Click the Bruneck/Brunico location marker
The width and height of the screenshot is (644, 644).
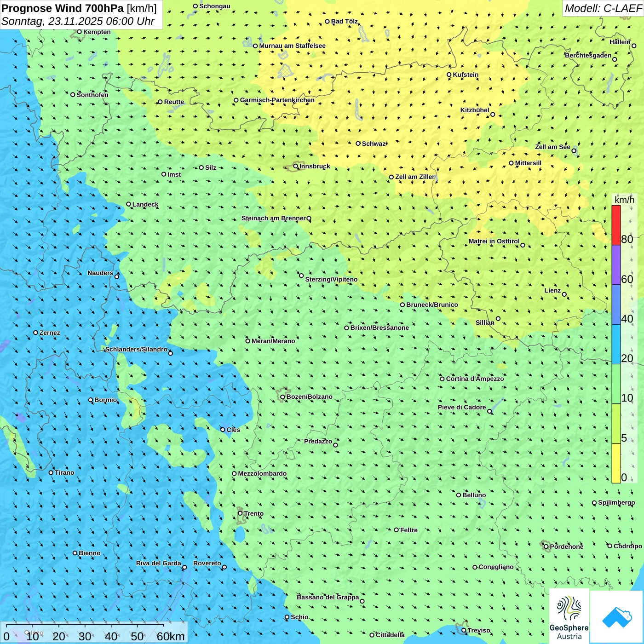[402, 305]
